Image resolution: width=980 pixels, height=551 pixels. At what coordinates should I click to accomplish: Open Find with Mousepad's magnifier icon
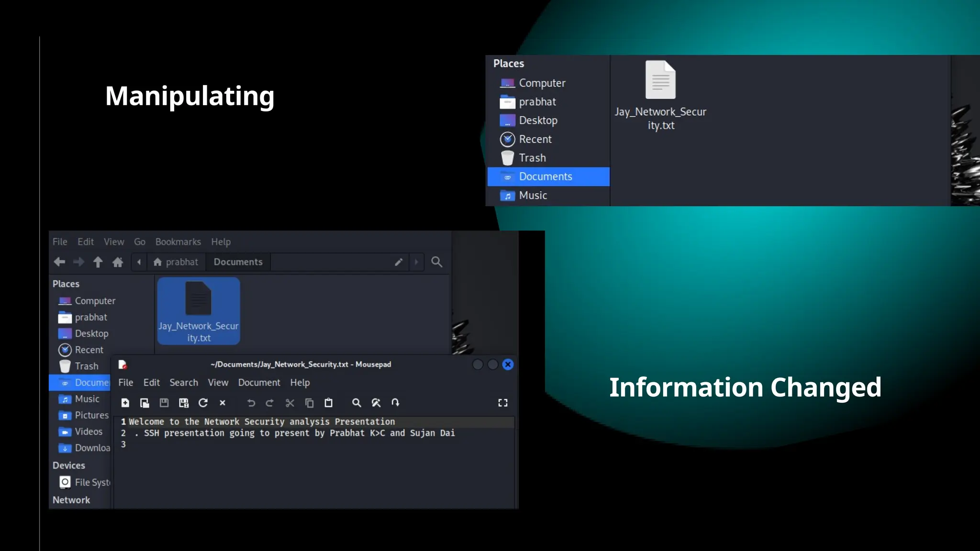[356, 403]
